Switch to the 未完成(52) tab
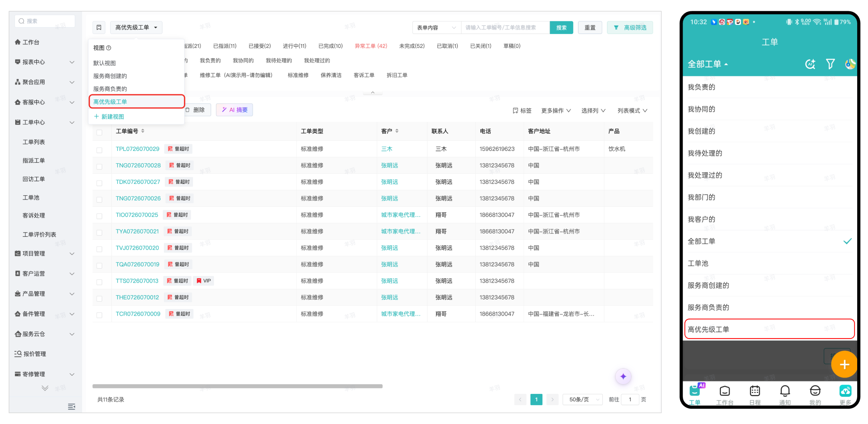 coord(412,46)
